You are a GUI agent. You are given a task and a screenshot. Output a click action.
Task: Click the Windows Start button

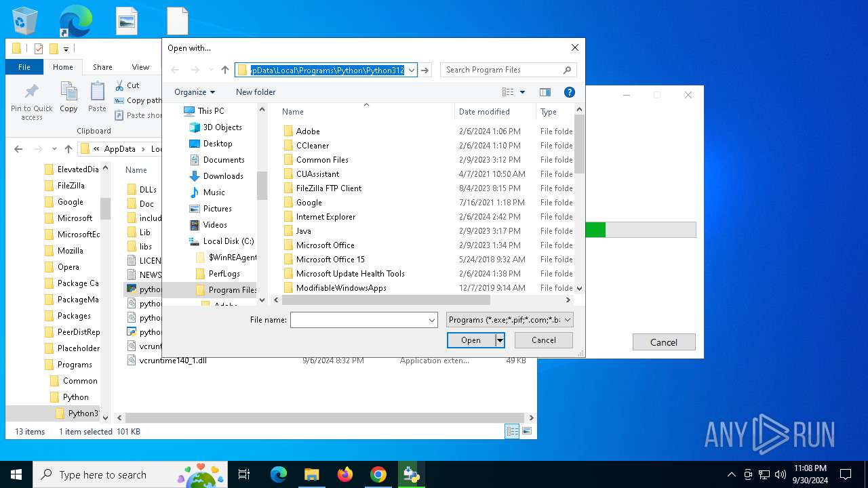click(16, 474)
